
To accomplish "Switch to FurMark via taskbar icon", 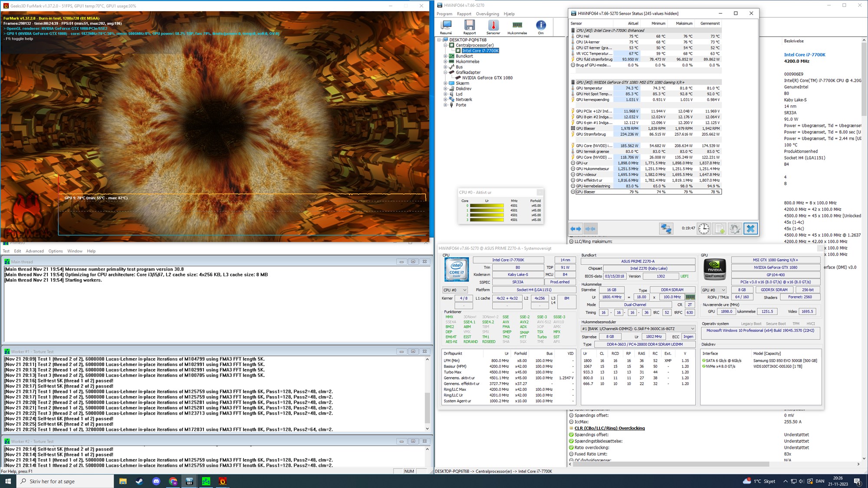I will click(223, 481).
